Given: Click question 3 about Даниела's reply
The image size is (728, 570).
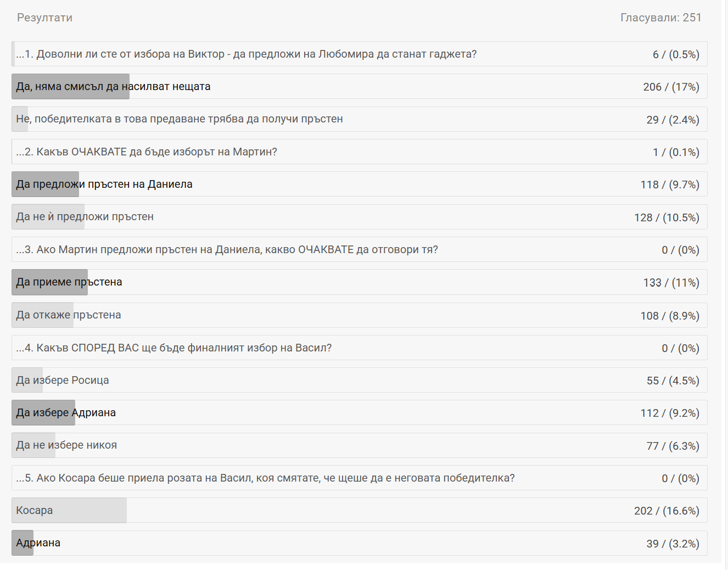Looking at the screenshot, I should (227, 250).
